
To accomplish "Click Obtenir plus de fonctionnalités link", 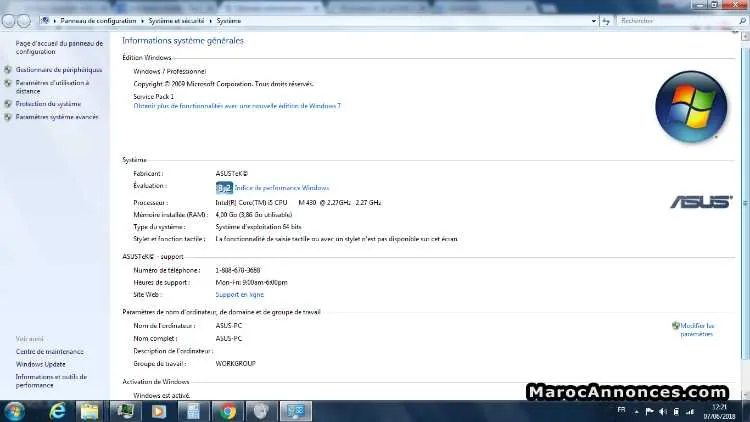I will pyautogui.click(x=237, y=106).
